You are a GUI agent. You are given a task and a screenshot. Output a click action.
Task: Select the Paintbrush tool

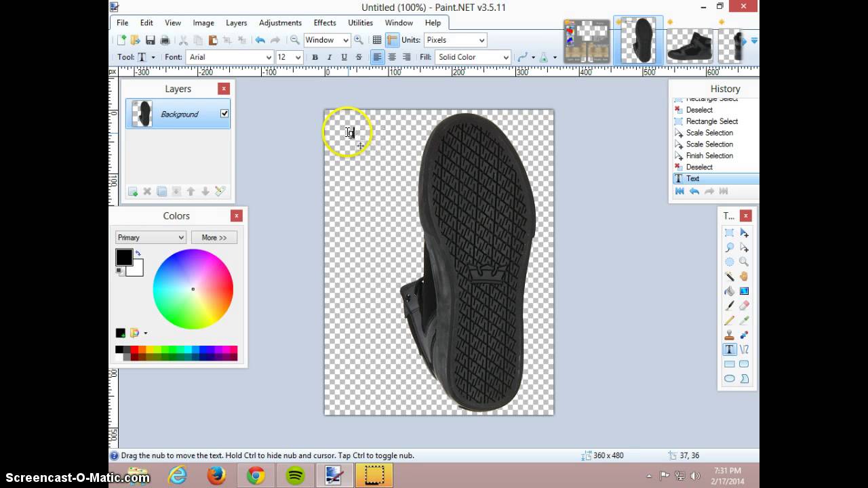[730, 306]
